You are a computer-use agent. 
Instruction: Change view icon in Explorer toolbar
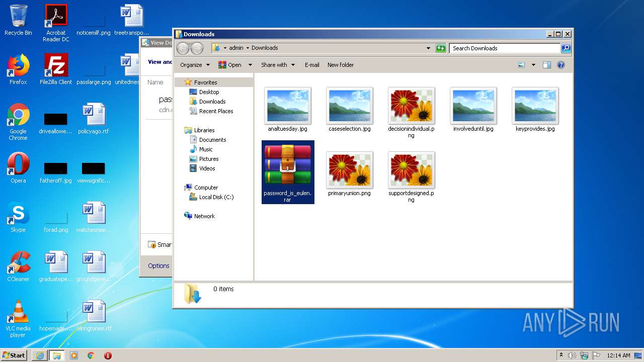(x=521, y=65)
